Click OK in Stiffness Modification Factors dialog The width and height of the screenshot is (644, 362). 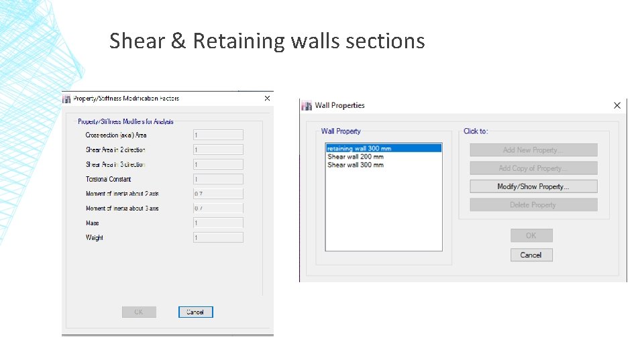[x=139, y=312]
